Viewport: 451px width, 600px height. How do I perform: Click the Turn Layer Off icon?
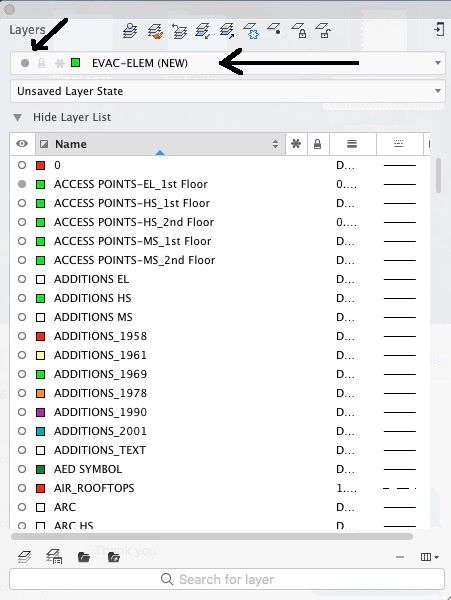(x=274, y=29)
